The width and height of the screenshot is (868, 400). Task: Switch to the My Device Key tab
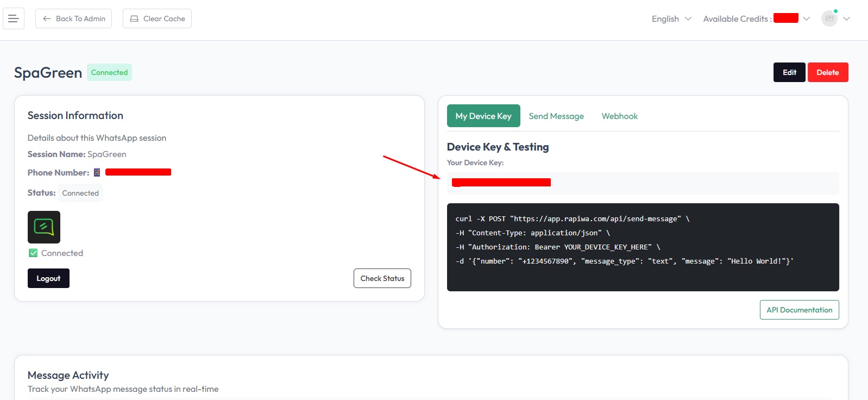tap(483, 116)
